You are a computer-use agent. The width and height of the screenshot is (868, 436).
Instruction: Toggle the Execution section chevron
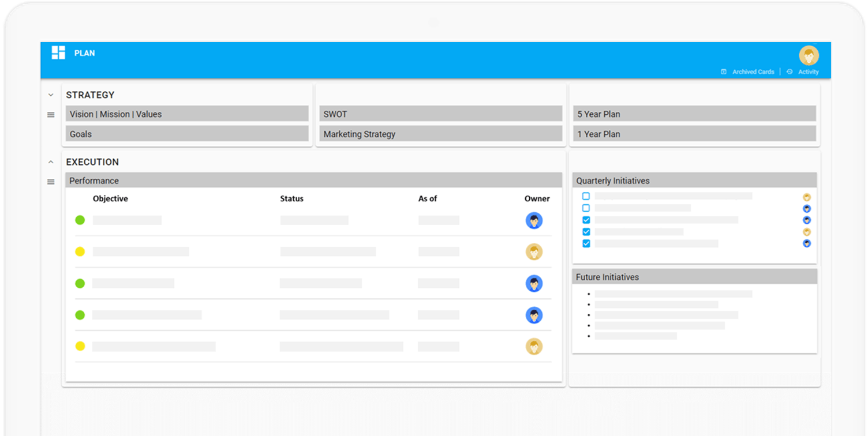pos(51,162)
